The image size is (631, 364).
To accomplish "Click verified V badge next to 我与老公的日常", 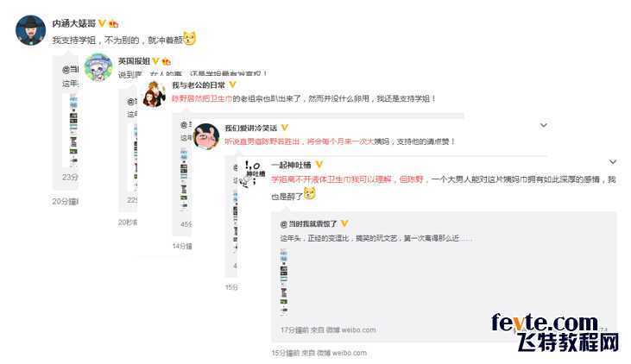I will click(232, 85).
